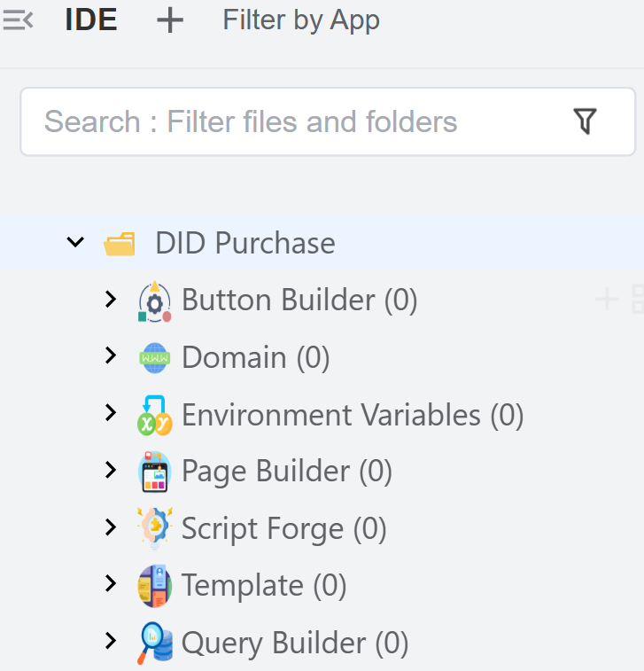Click the Button Builder gear icon

[x=155, y=300]
